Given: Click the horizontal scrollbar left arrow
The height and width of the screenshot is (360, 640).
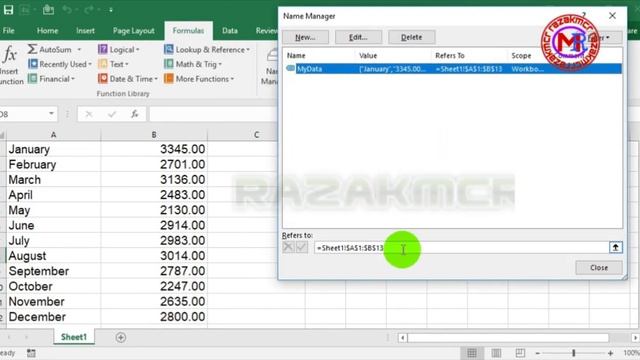Looking at the screenshot, I should 402,338.
